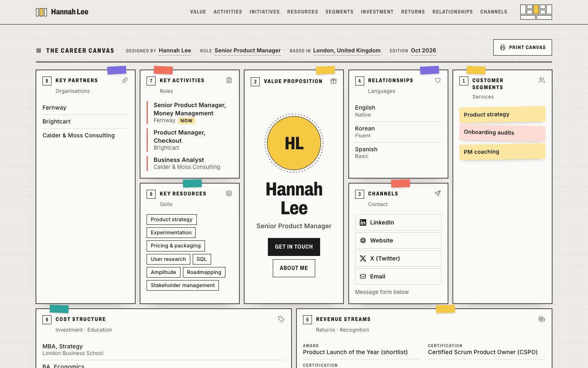Click the SQL skill tag
This screenshot has height=368, width=588.
202,259
